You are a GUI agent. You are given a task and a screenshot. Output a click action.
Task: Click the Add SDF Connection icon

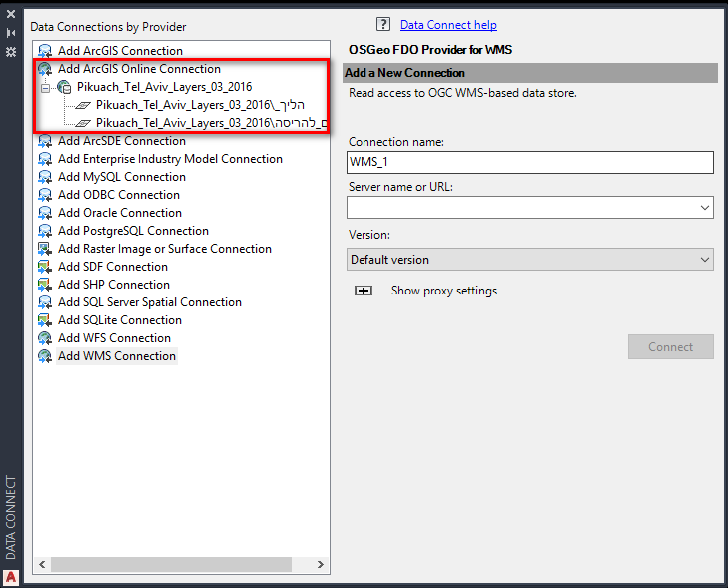pyautogui.click(x=45, y=267)
